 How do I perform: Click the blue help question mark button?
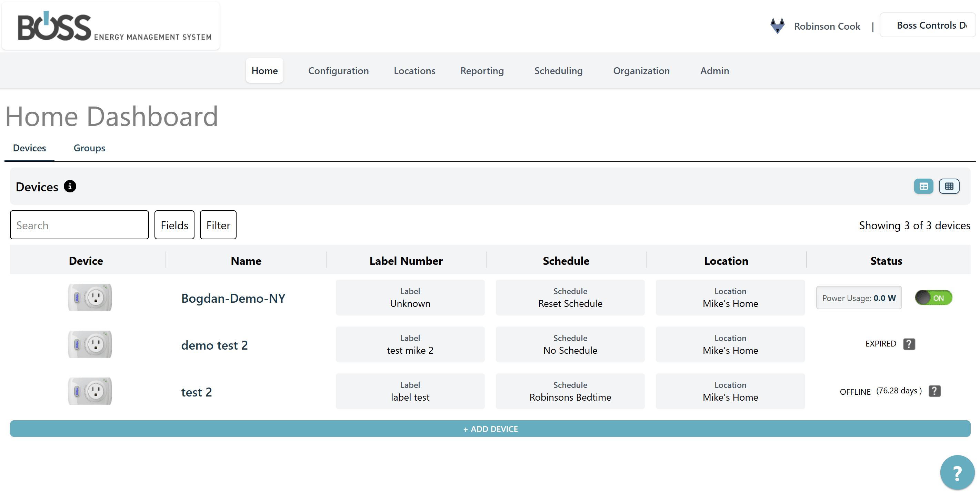957,472
